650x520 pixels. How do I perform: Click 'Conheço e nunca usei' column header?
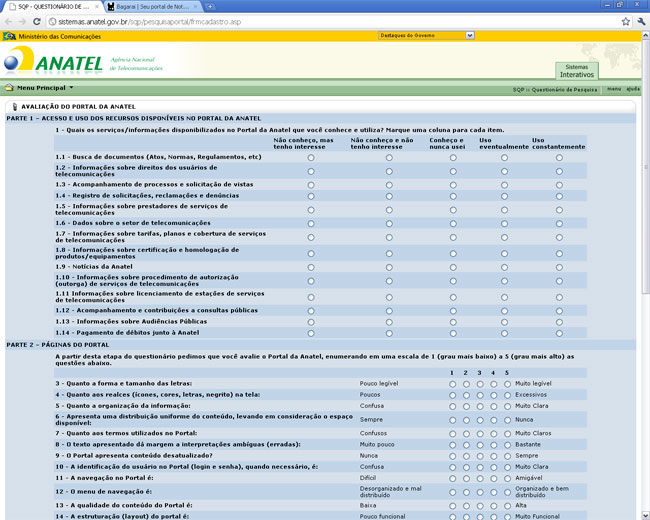click(x=447, y=143)
